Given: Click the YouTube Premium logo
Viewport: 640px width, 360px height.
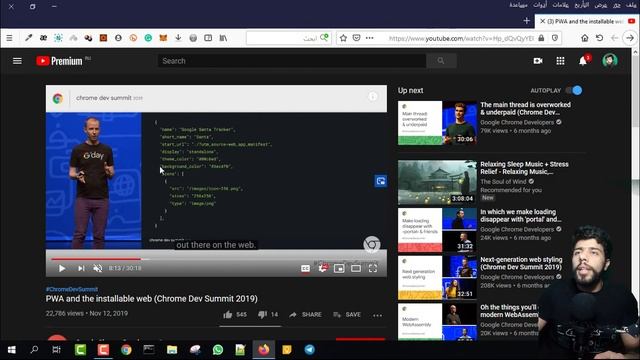Looking at the screenshot, I should tap(60, 61).
